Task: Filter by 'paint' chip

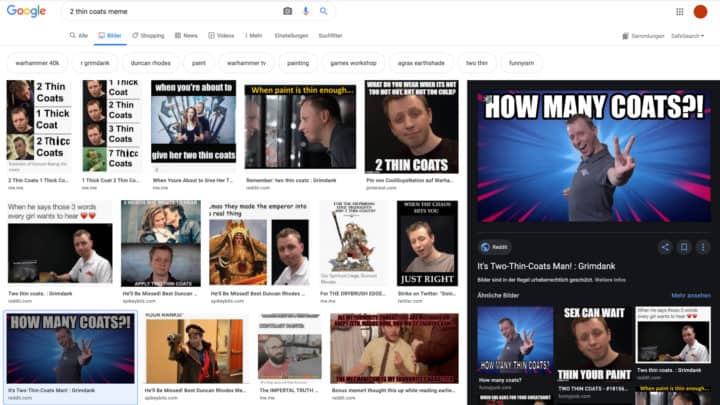Action: (199, 63)
